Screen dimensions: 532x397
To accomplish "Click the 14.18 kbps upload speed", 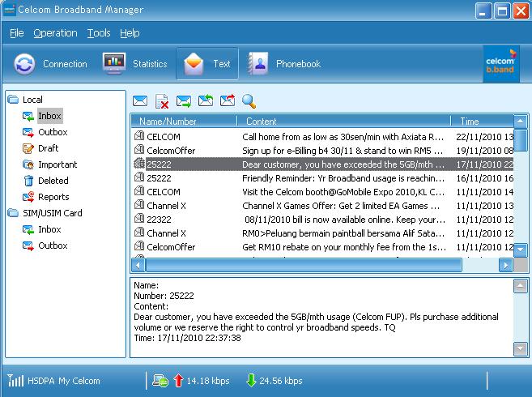I will tap(208, 381).
